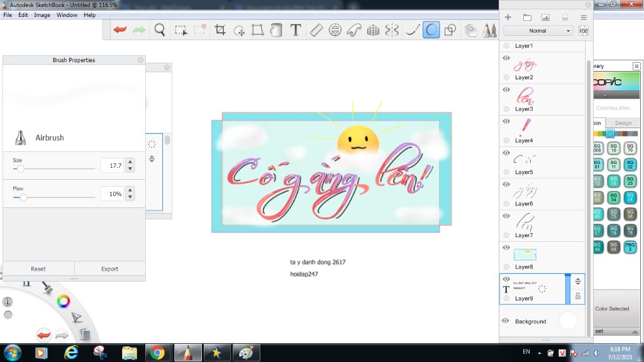644x362 pixels.
Task: Select the Text tool in the toolbar
Action: pos(296,30)
